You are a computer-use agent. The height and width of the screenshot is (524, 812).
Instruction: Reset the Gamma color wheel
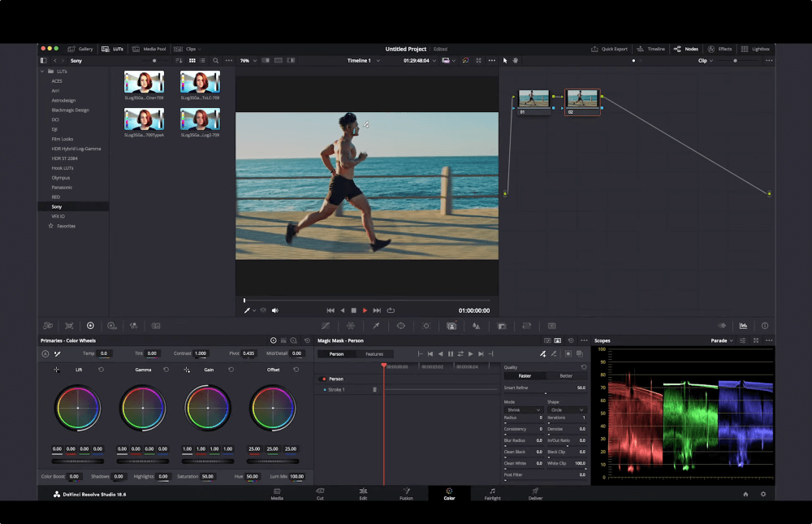pyautogui.click(x=166, y=370)
